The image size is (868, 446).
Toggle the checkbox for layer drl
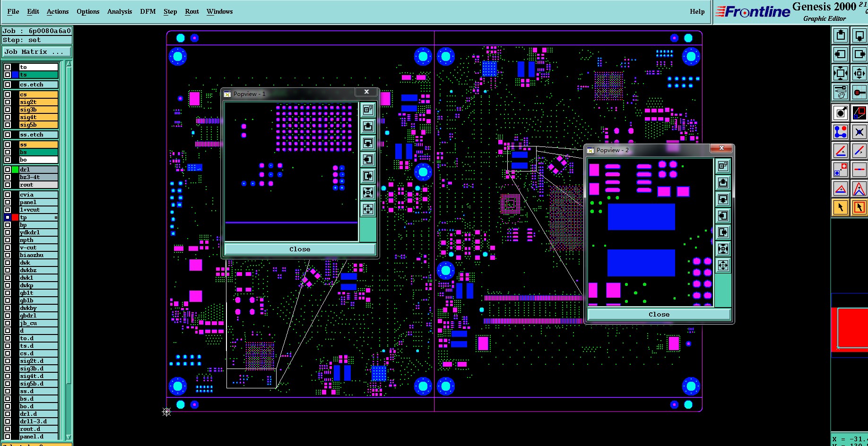click(8, 170)
